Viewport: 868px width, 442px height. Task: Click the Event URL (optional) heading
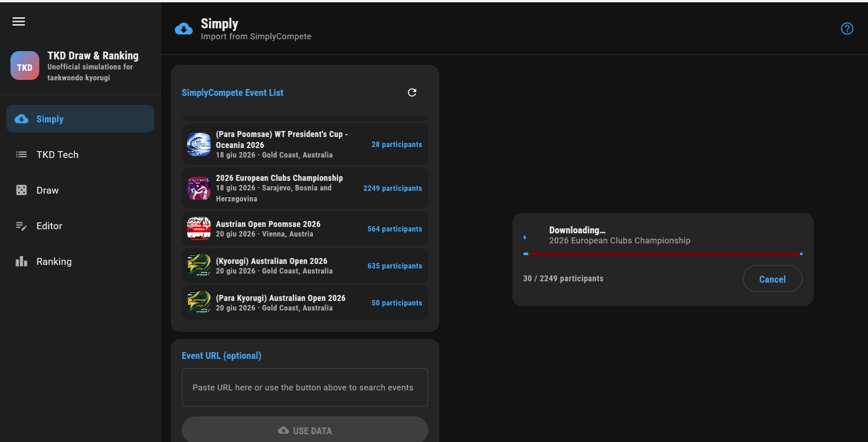(222, 356)
